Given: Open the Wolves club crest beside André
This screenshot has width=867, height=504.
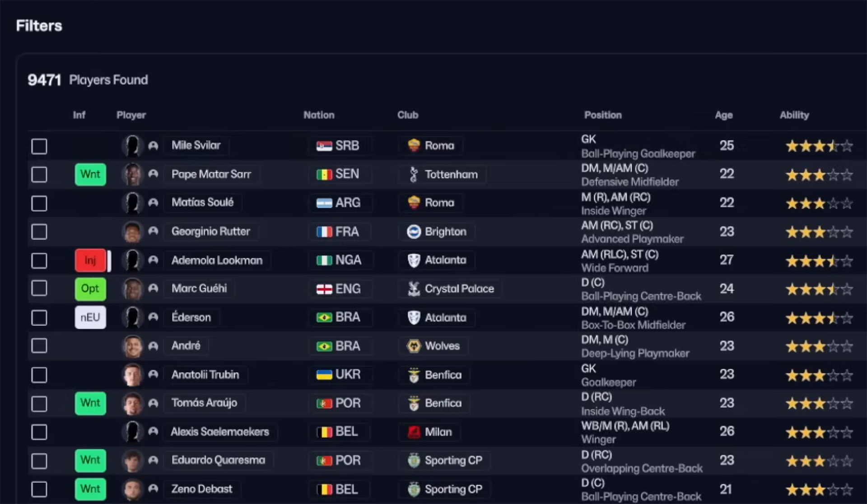Looking at the screenshot, I should point(413,346).
